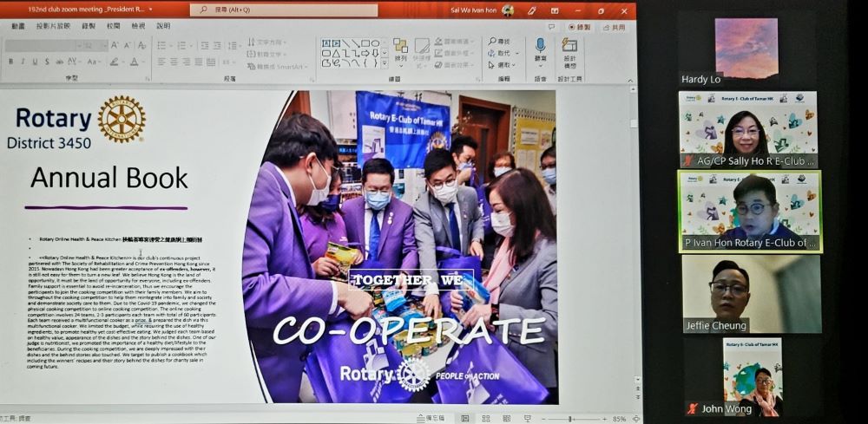Open the Animations (動畫) ribbon tab

17,26
